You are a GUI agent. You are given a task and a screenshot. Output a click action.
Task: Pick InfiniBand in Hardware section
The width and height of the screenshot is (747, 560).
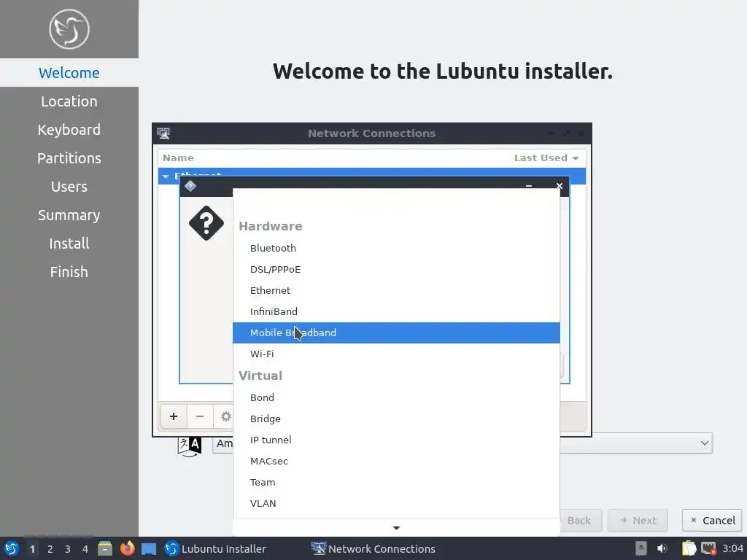[396, 311]
